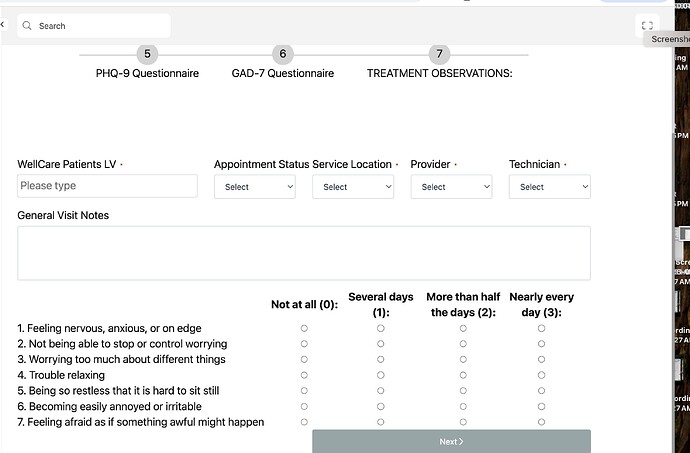Viewport: 690px width, 453px height.
Task: Click the Next button
Action: tap(451, 441)
